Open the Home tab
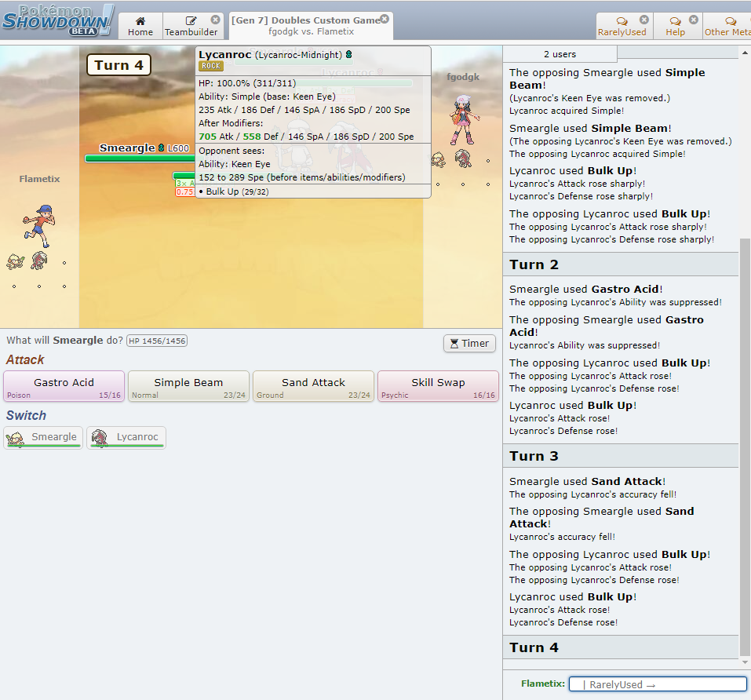This screenshot has height=700, width=751. click(140, 27)
